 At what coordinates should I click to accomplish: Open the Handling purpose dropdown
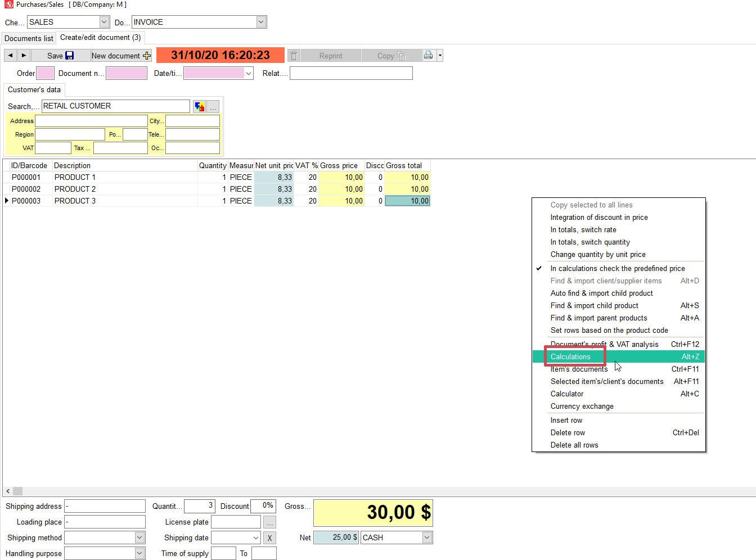(x=140, y=553)
